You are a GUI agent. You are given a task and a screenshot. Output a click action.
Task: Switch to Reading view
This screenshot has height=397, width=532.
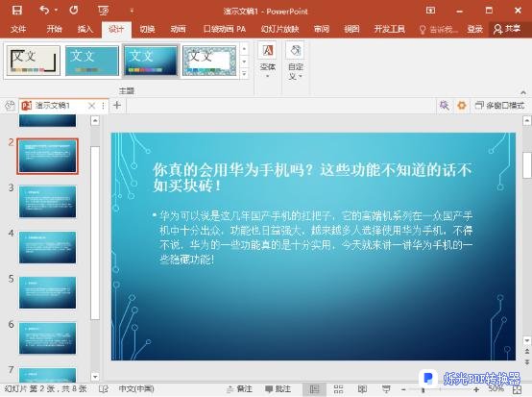[362, 389]
